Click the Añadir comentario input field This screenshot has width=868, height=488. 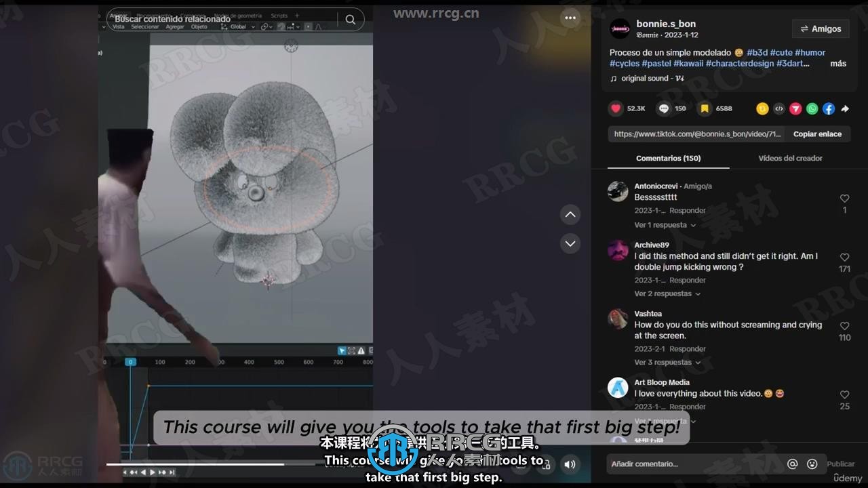(x=695, y=464)
